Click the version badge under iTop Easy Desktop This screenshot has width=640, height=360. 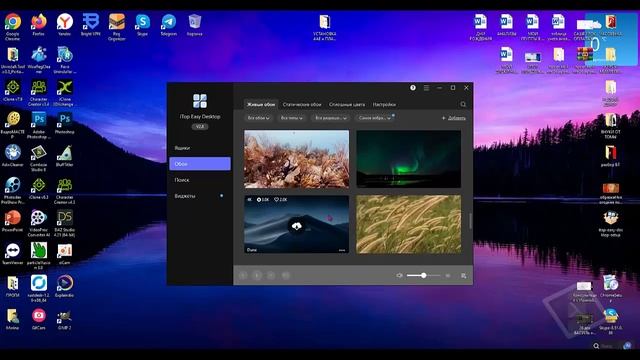pyautogui.click(x=200, y=127)
